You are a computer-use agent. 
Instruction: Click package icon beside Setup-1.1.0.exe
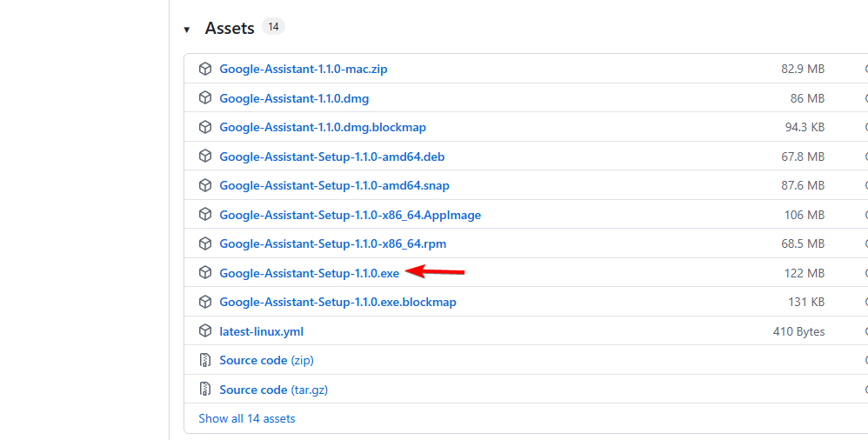(x=205, y=273)
